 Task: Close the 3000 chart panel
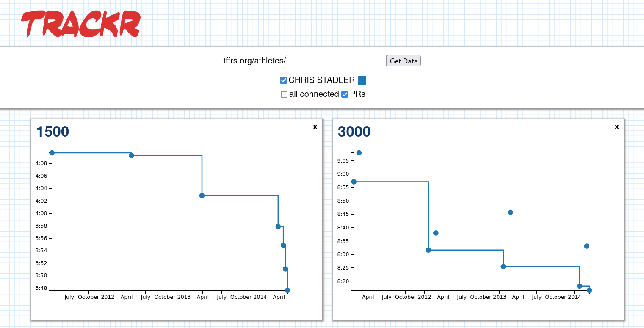(616, 127)
